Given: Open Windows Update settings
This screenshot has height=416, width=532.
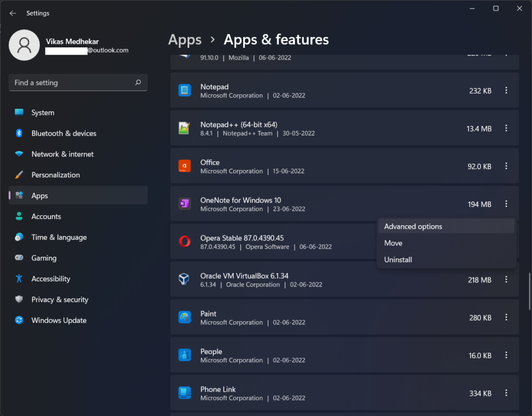Looking at the screenshot, I should click(x=78, y=320).
